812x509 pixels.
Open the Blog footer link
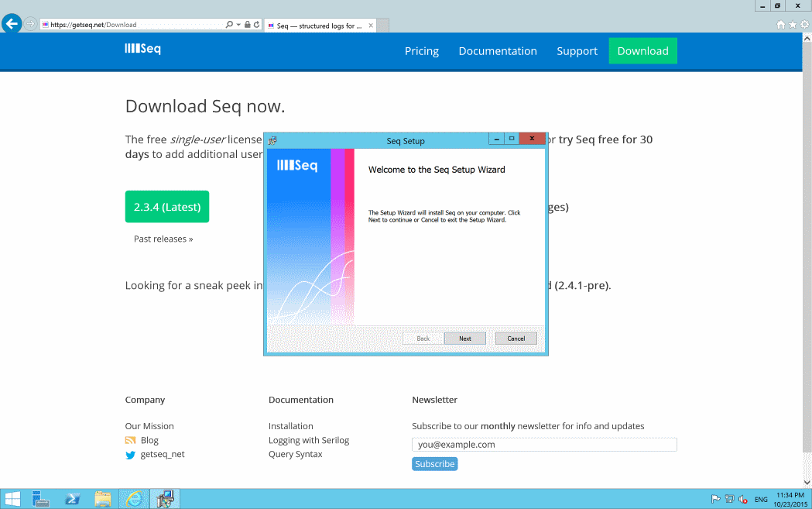tap(149, 440)
